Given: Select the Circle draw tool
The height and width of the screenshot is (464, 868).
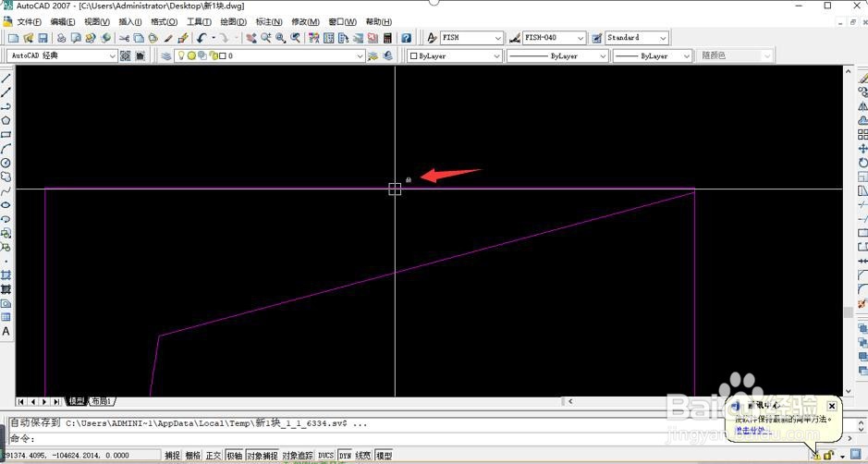Looking at the screenshot, I should [x=6, y=163].
